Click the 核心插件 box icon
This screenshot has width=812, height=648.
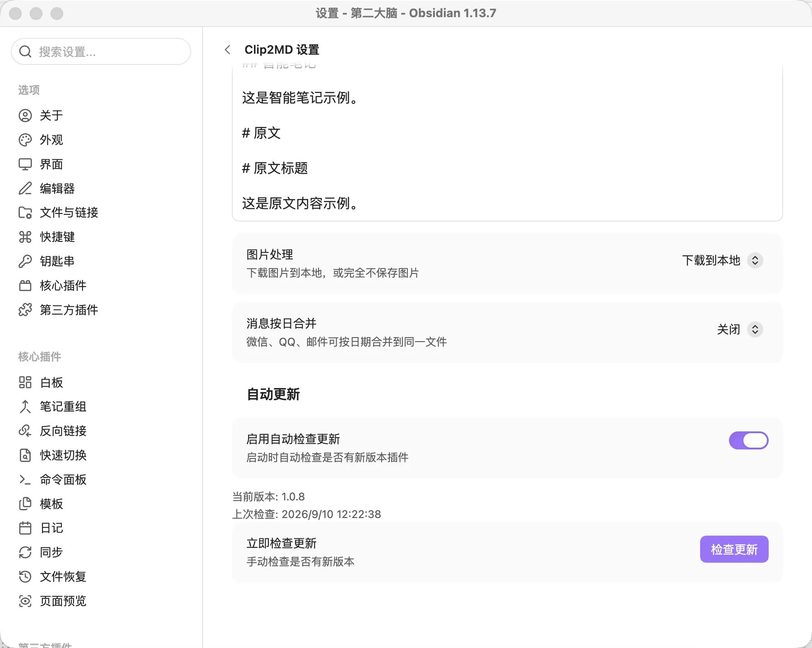(25, 286)
